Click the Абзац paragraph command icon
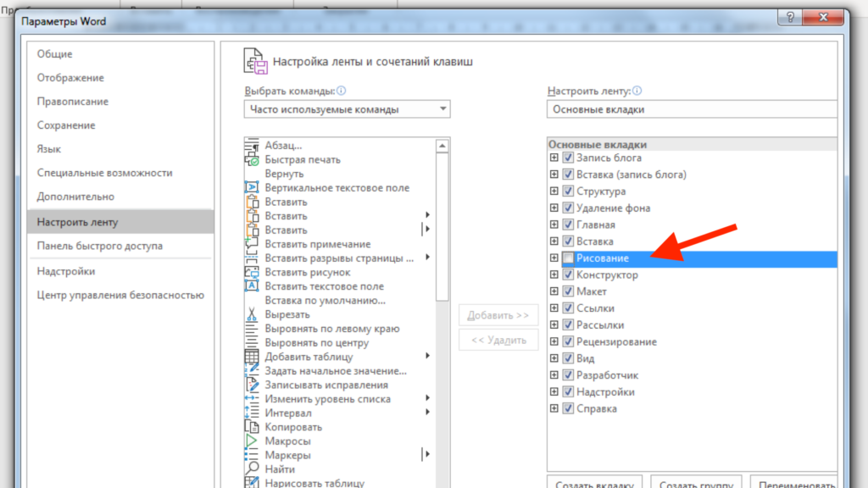Image resolution: width=868 pixels, height=488 pixels. click(x=252, y=146)
